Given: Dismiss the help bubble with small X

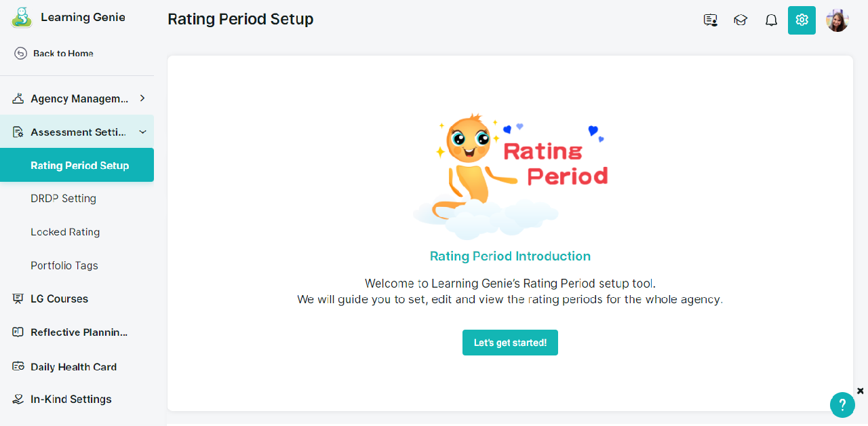Looking at the screenshot, I should tap(861, 391).
